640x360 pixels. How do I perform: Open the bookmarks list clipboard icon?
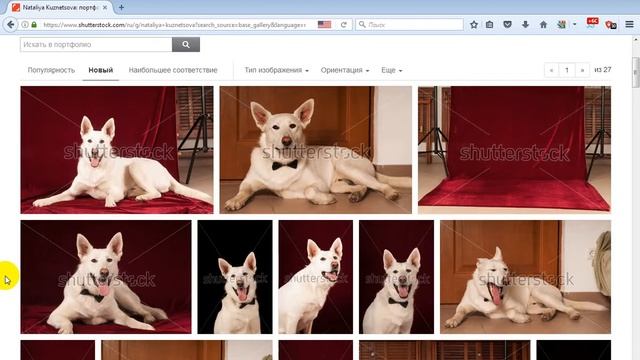489,24
